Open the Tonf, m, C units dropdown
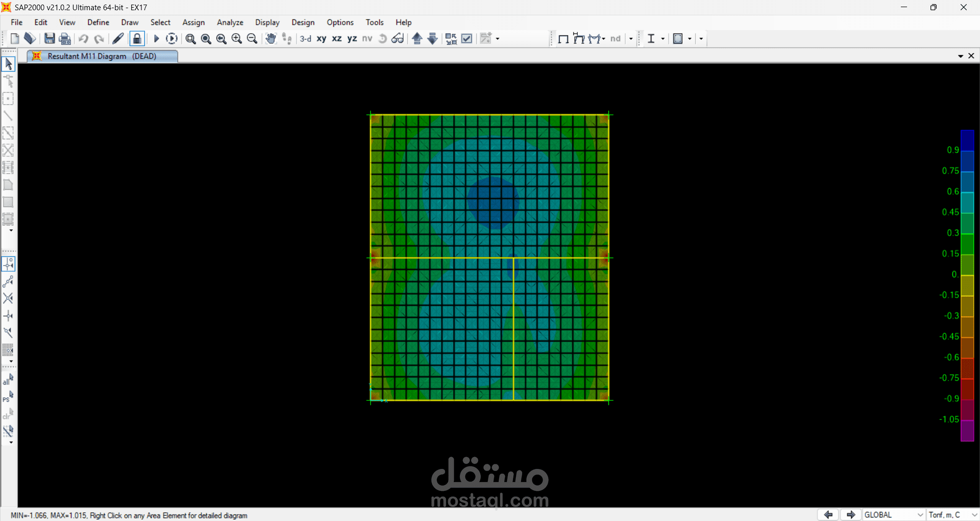Image resolution: width=980 pixels, height=521 pixels. click(952, 515)
